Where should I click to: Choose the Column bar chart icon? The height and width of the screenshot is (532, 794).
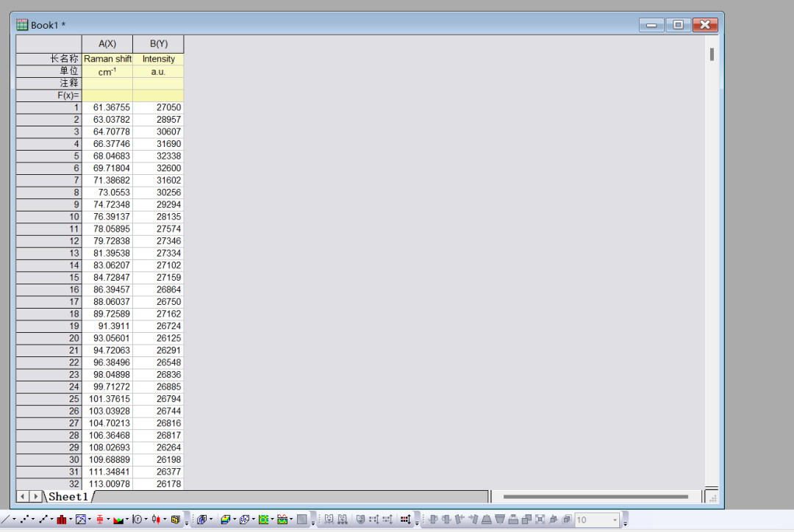pyautogui.click(x=62, y=520)
